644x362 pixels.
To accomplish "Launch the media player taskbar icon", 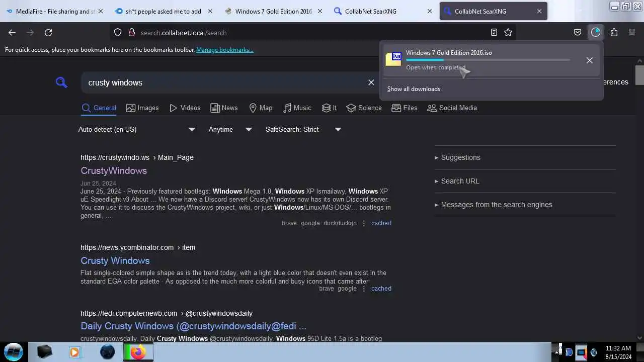I will click(74, 352).
